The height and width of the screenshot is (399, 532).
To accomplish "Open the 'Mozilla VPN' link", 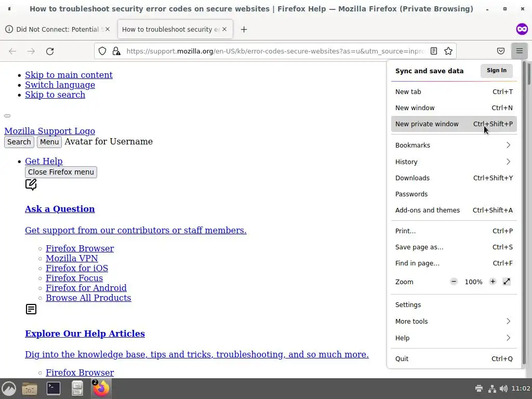I will pos(72,258).
